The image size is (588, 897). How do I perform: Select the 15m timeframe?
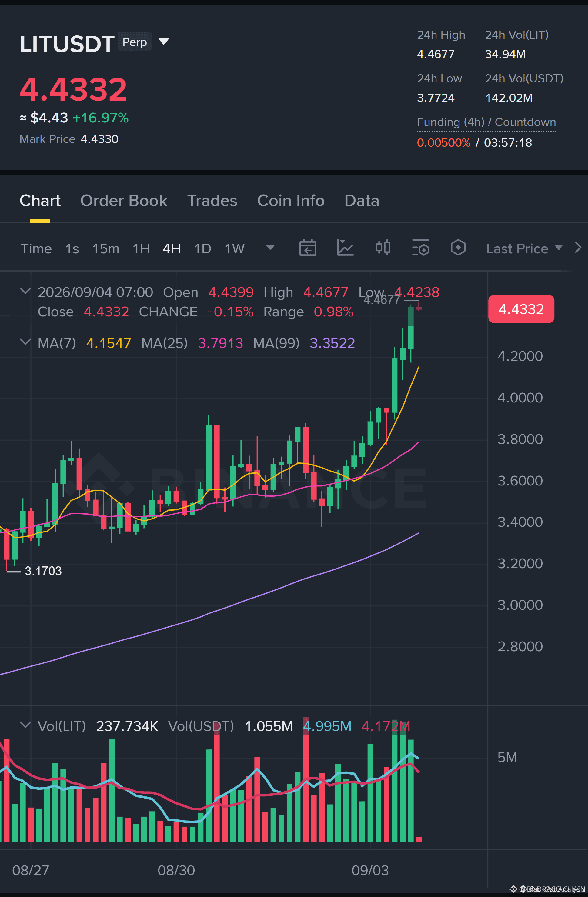(x=105, y=249)
